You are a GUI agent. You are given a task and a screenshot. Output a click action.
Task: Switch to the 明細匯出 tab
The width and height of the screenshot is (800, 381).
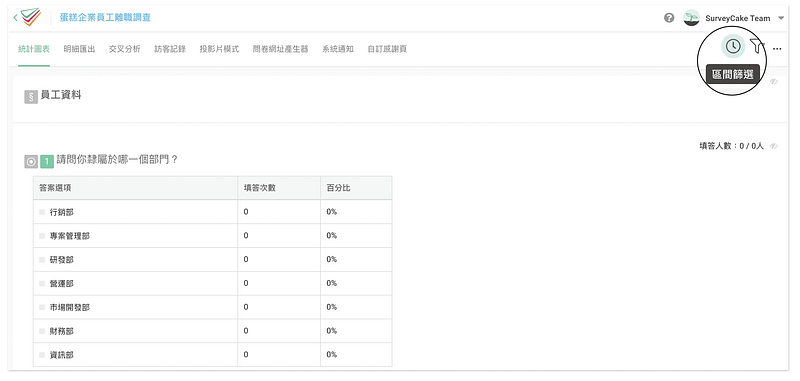click(79, 49)
